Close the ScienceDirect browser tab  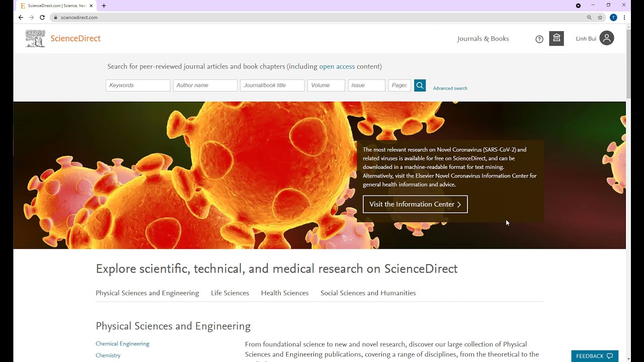pyautogui.click(x=91, y=6)
